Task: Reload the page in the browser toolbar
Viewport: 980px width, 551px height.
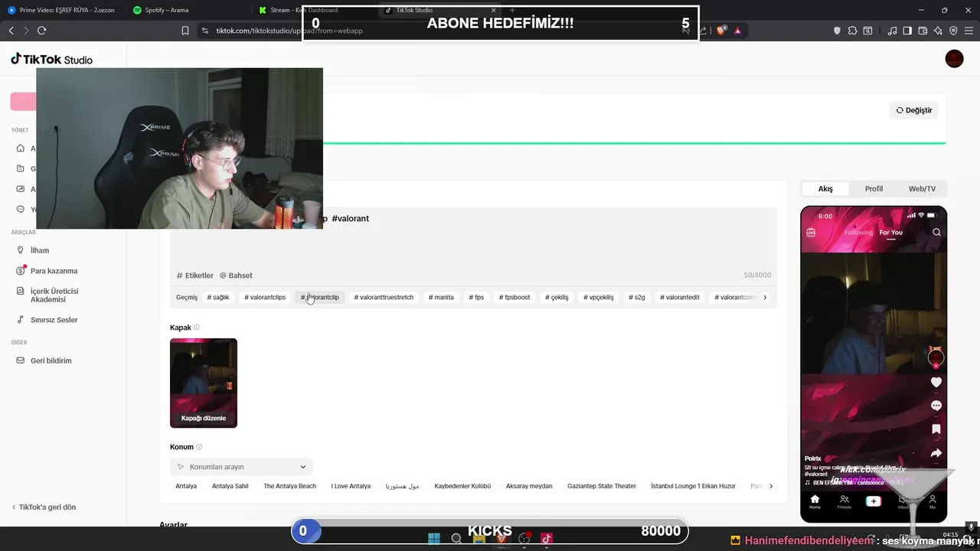Action: coord(41,31)
